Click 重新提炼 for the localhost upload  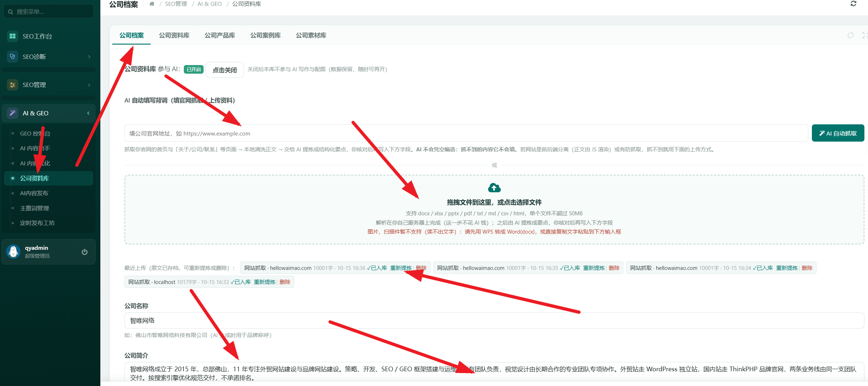(265, 282)
